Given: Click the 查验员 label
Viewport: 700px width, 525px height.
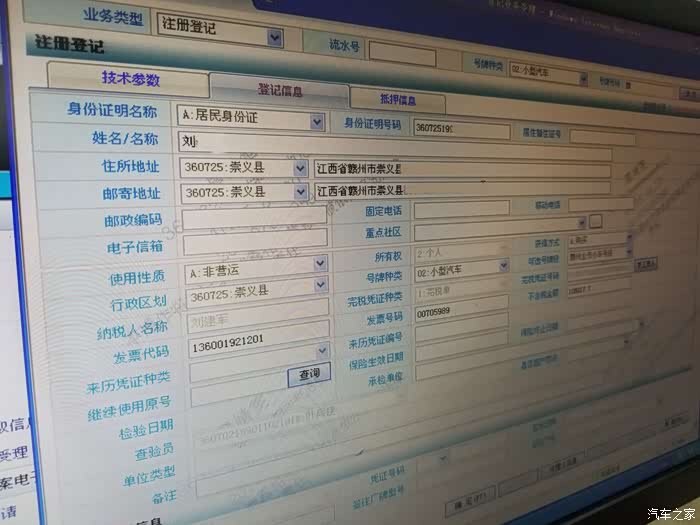Looking at the screenshot, I should (154, 451).
